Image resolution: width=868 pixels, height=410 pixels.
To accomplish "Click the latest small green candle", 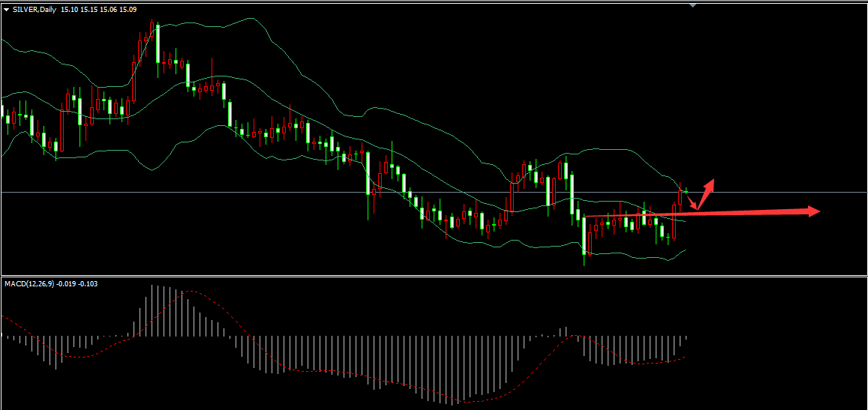I will tap(686, 192).
